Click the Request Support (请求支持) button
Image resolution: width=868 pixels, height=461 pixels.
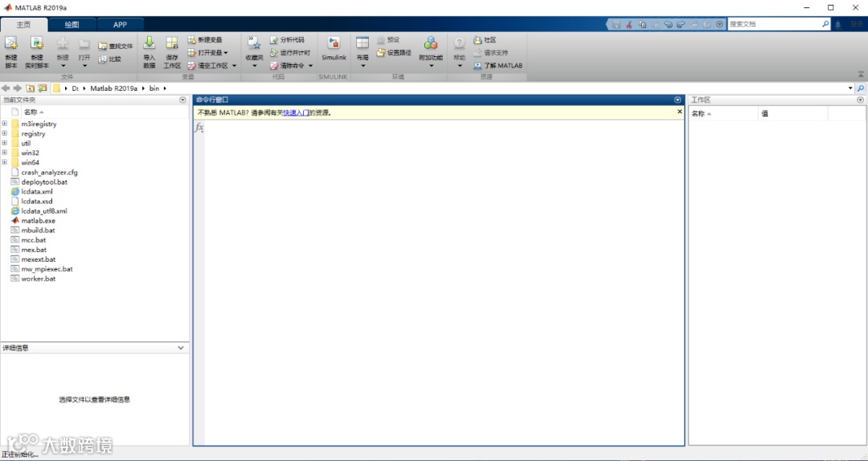[x=491, y=52]
